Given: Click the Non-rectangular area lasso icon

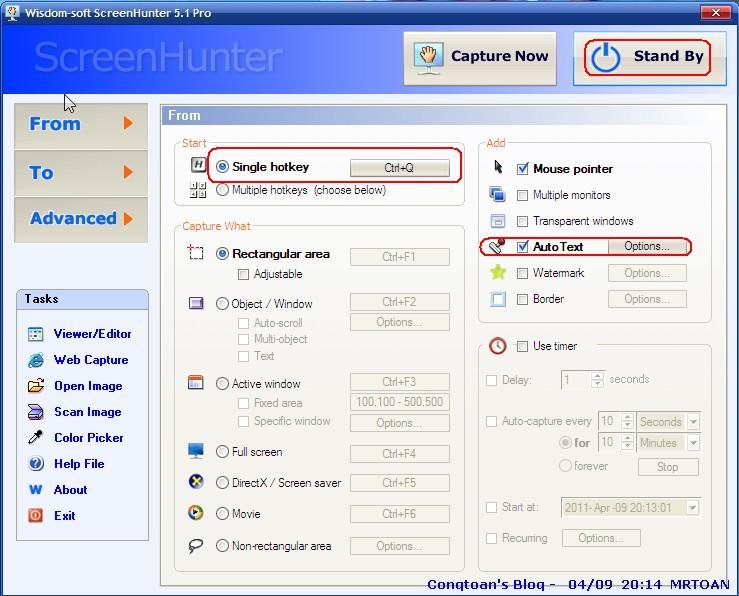Looking at the screenshot, I should [196, 546].
